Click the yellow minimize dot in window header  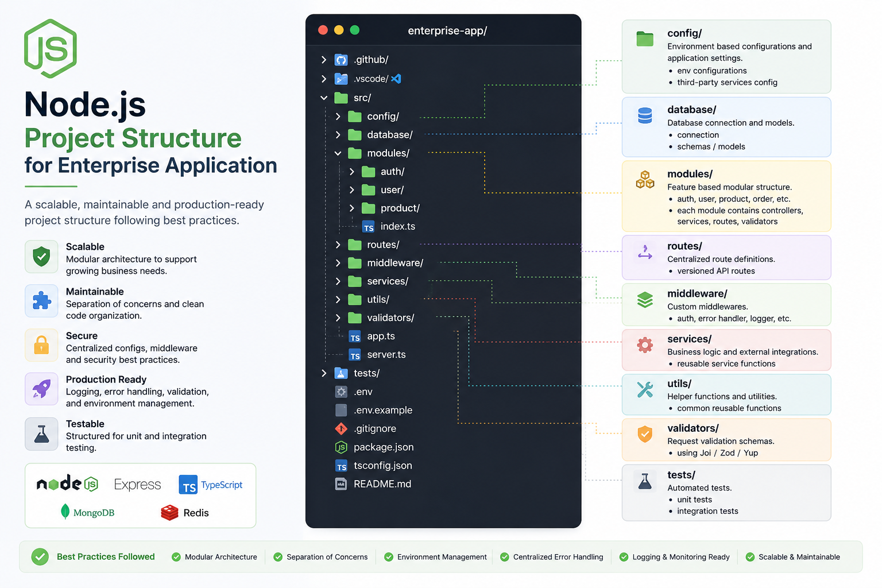pos(339,30)
